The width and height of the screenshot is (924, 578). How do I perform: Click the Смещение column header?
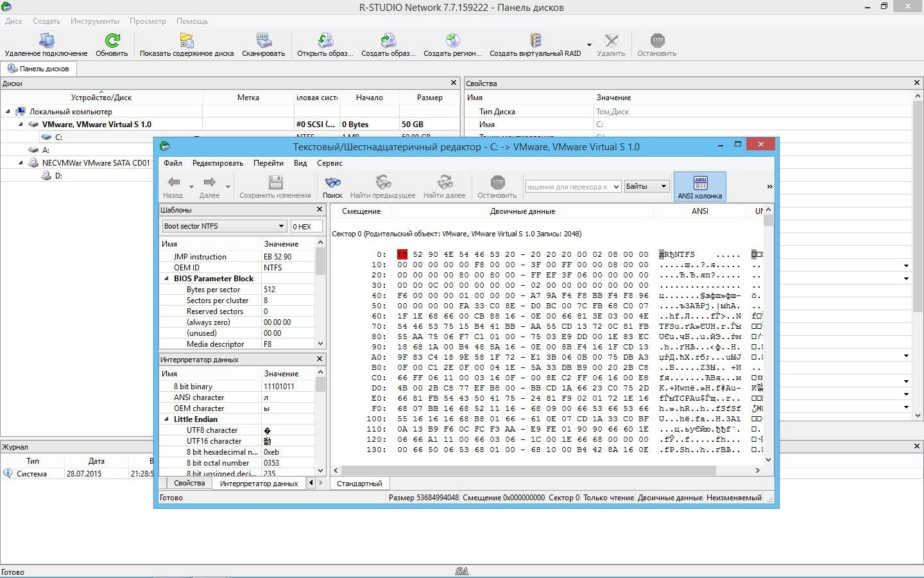pos(361,211)
